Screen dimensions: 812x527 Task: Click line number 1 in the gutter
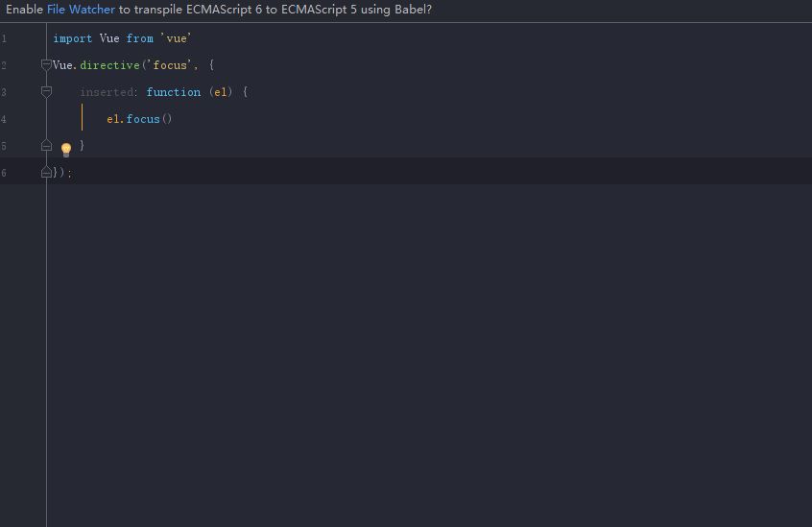pos(4,38)
